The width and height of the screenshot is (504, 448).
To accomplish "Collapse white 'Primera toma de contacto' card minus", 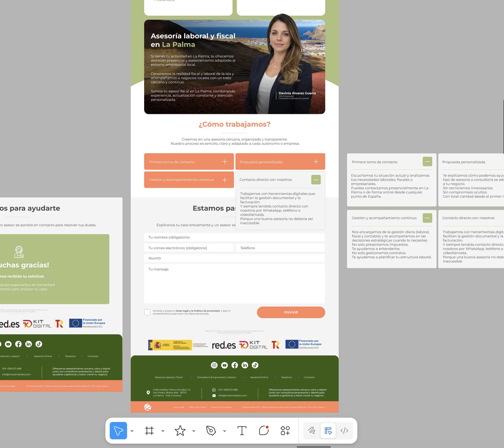I will coord(427,162).
